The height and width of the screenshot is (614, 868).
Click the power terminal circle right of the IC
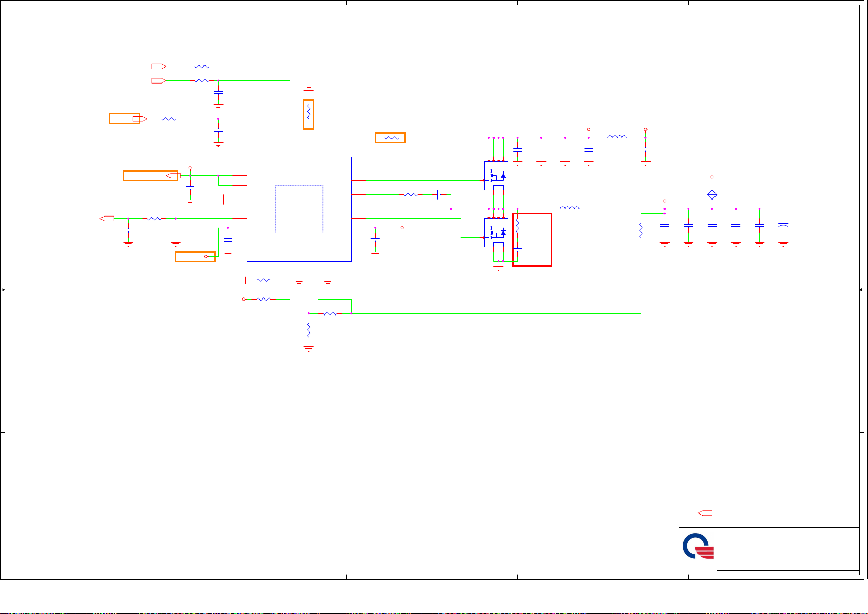(402, 228)
